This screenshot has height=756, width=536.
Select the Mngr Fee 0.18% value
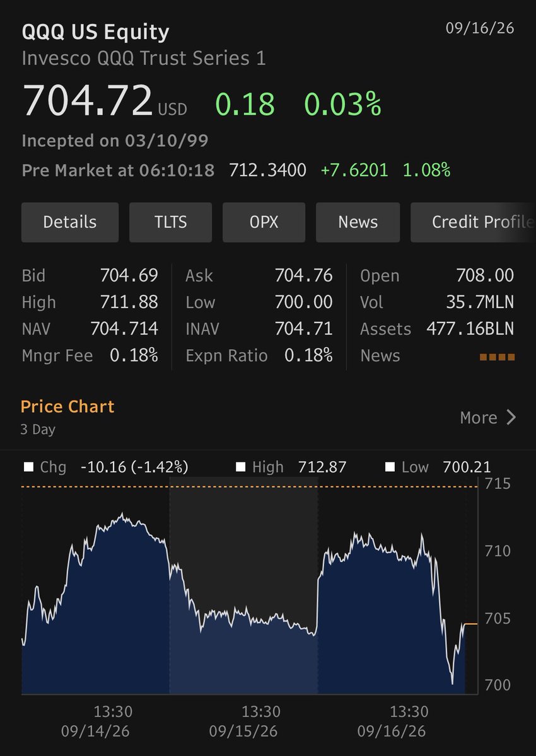click(134, 355)
